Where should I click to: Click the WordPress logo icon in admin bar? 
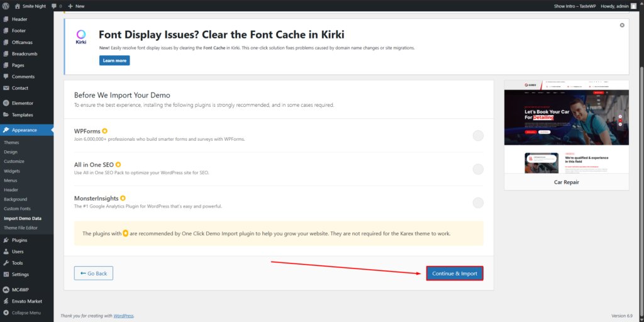pos(6,6)
